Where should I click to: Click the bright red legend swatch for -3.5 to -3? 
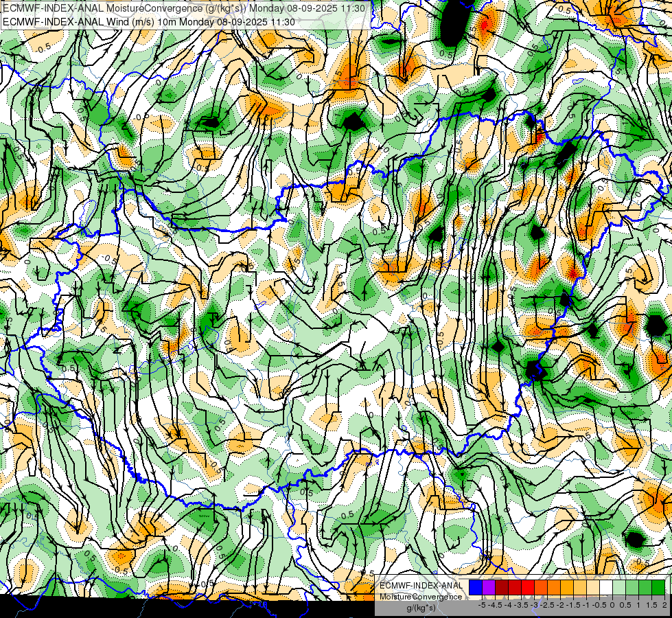point(528,587)
